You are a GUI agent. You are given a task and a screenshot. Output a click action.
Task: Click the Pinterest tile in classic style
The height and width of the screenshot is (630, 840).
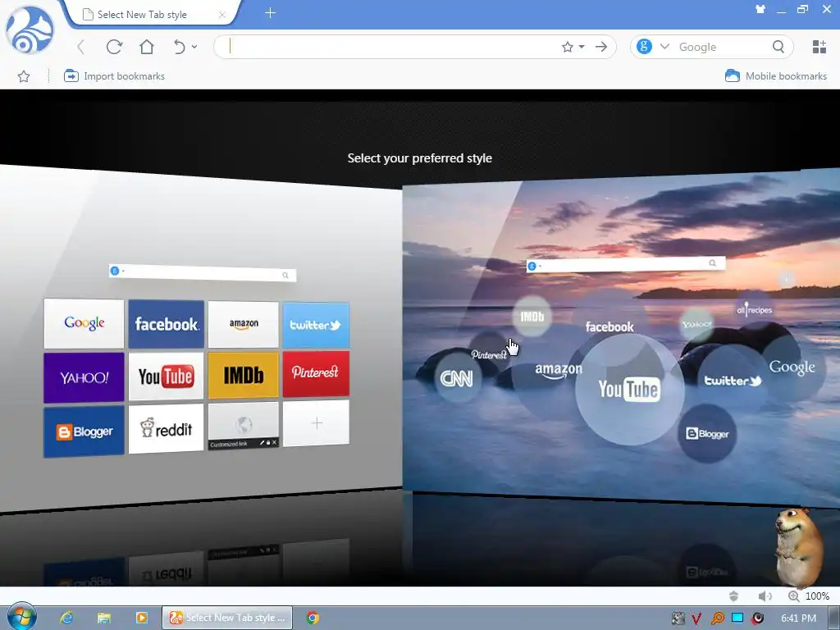point(316,374)
